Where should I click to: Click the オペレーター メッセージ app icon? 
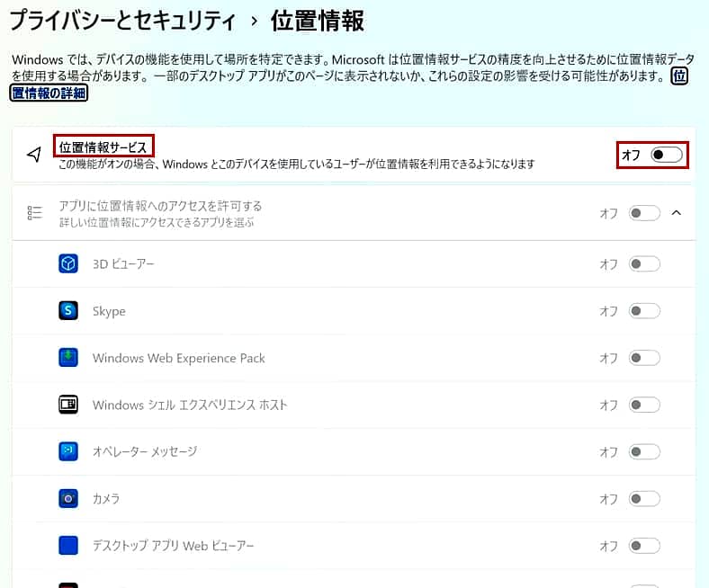[68, 451]
